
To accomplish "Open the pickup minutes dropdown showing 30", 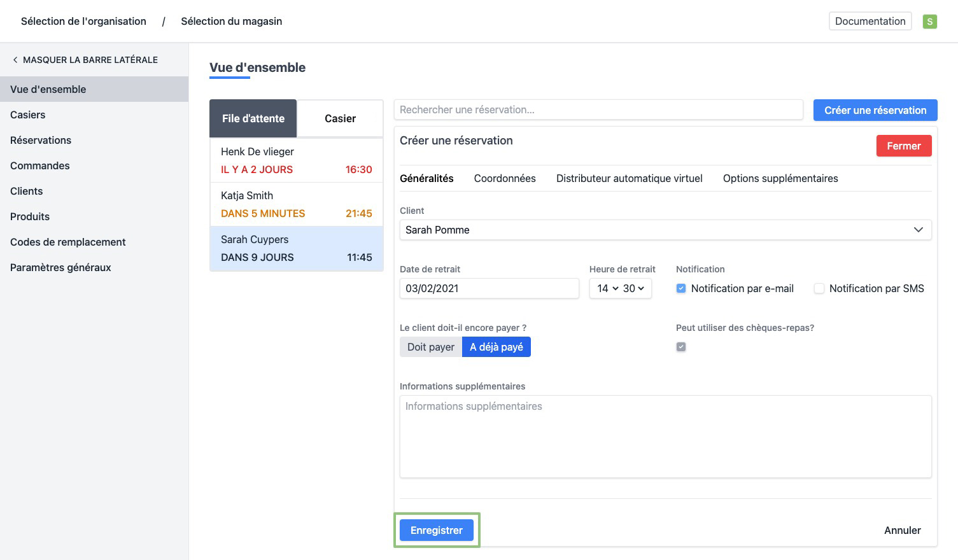I will point(633,288).
